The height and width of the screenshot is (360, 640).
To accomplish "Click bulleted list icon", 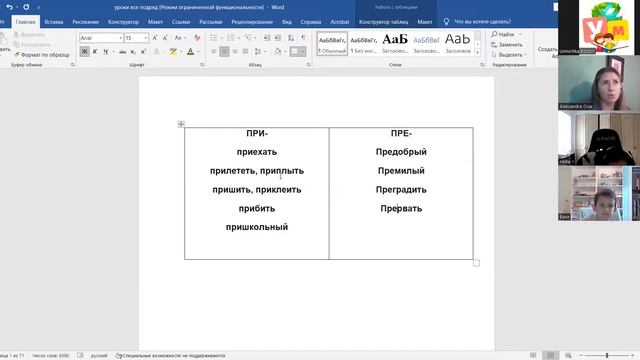I will pos(213,38).
